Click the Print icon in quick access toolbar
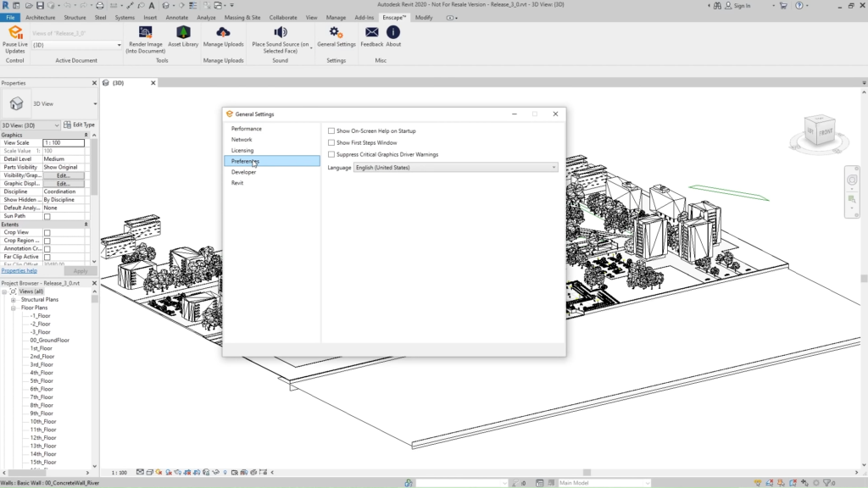The height and width of the screenshot is (488, 868). pos(100,6)
